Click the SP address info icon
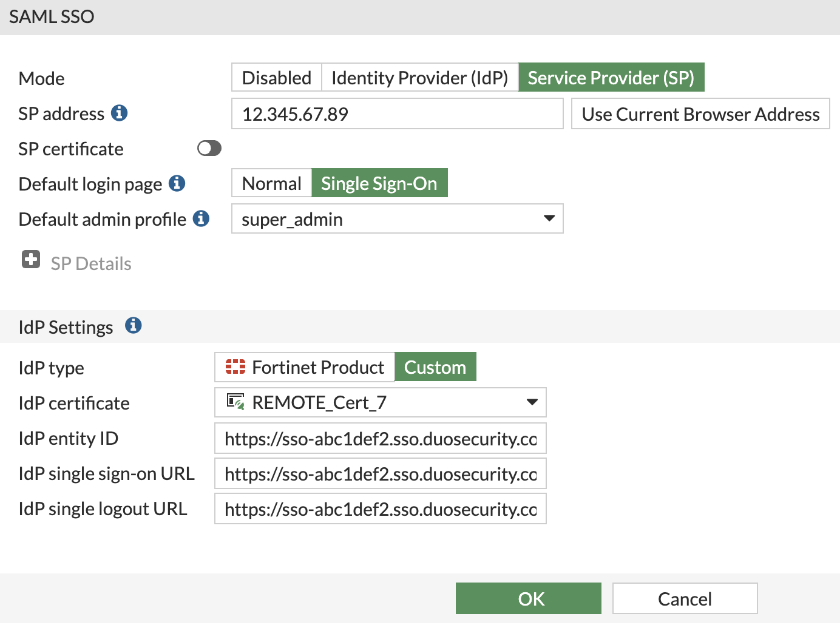Screen dimensions: 840x625 coord(120,112)
